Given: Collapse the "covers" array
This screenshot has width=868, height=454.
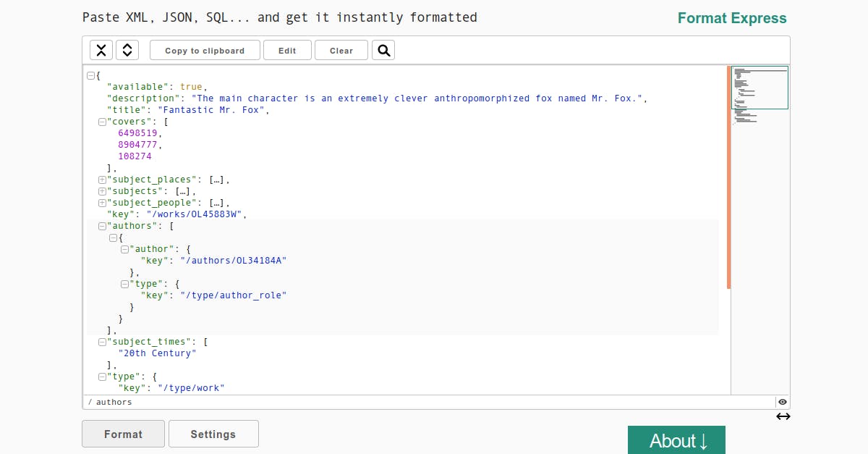Looking at the screenshot, I should tap(102, 122).
